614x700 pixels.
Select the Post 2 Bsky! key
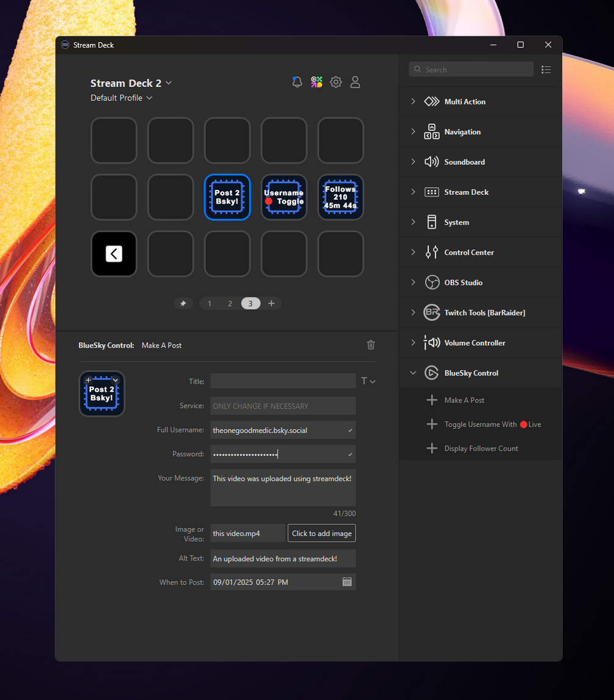click(227, 197)
